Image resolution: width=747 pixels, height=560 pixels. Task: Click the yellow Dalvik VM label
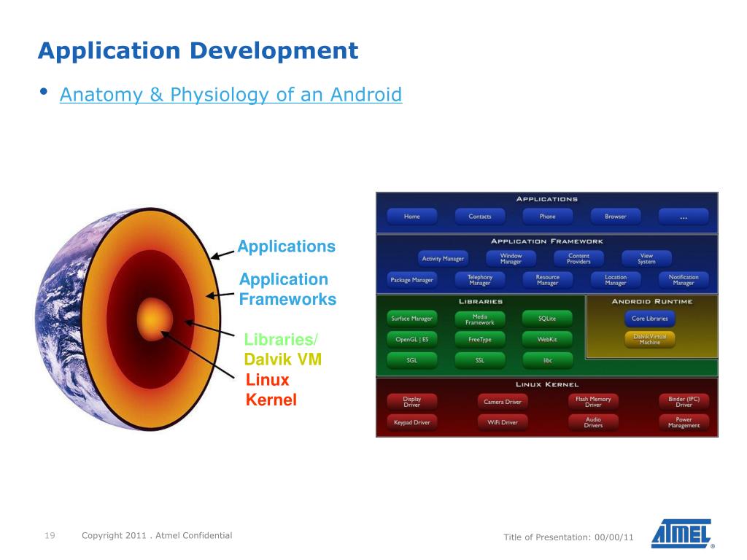point(283,359)
